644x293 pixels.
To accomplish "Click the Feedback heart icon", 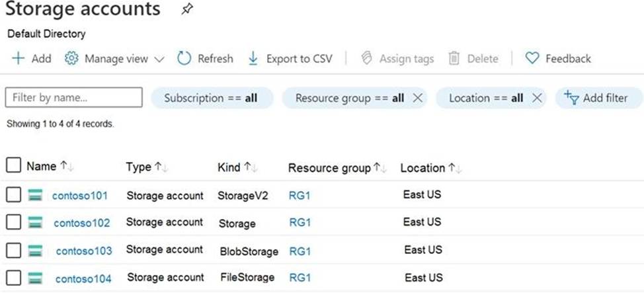I will pyautogui.click(x=532, y=58).
